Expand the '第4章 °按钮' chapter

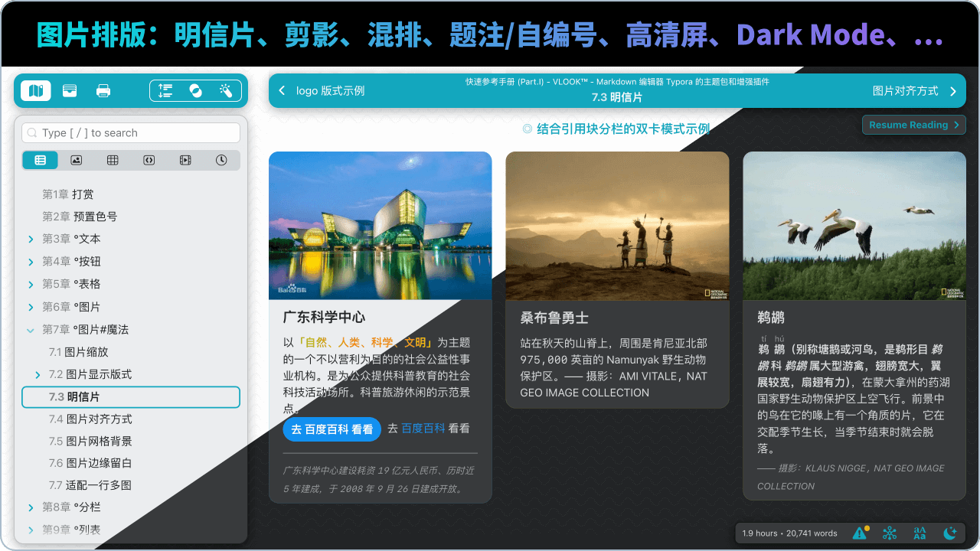click(31, 262)
